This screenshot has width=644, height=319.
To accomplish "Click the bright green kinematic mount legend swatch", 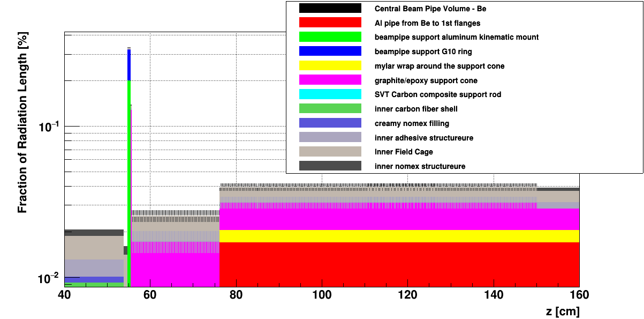I will click(330, 37).
